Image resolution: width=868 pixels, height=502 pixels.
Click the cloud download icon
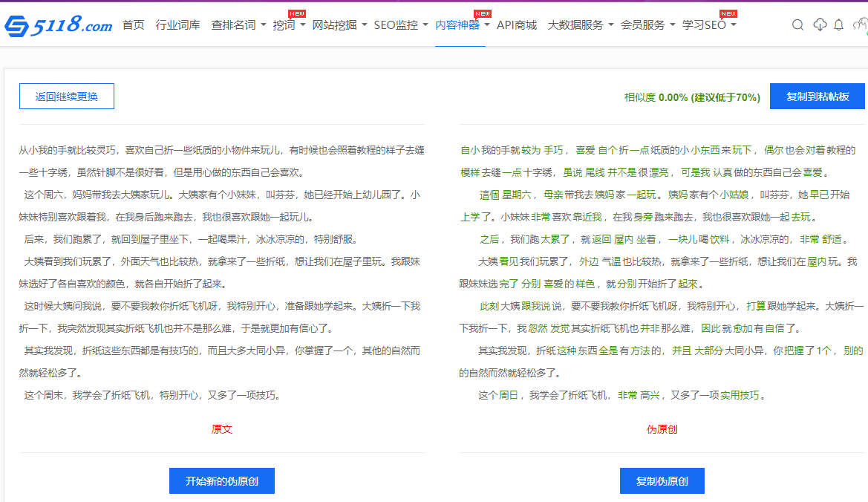click(820, 25)
